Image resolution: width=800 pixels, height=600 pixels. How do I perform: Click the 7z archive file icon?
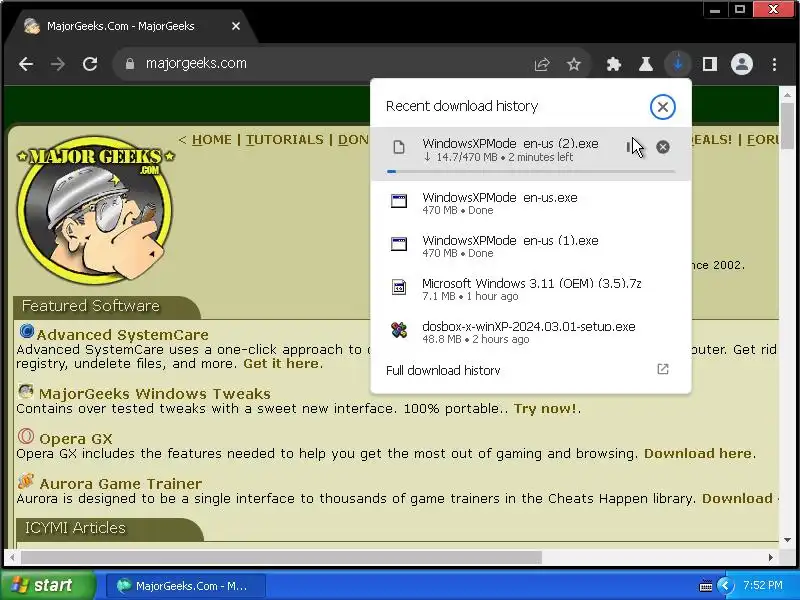coord(399,287)
